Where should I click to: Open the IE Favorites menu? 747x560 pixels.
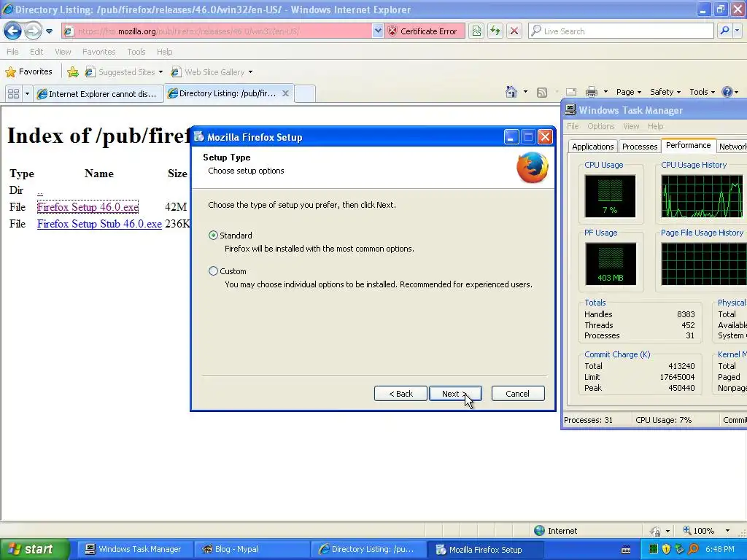click(x=98, y=52)
